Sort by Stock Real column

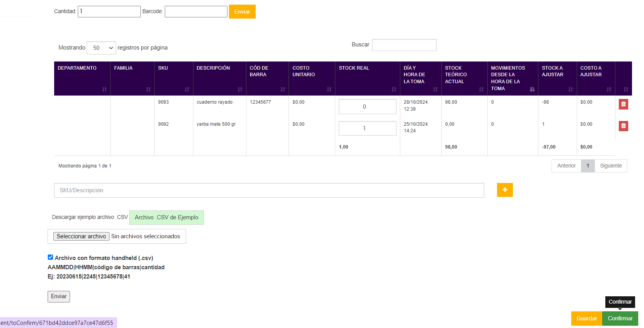pos(394,89)
